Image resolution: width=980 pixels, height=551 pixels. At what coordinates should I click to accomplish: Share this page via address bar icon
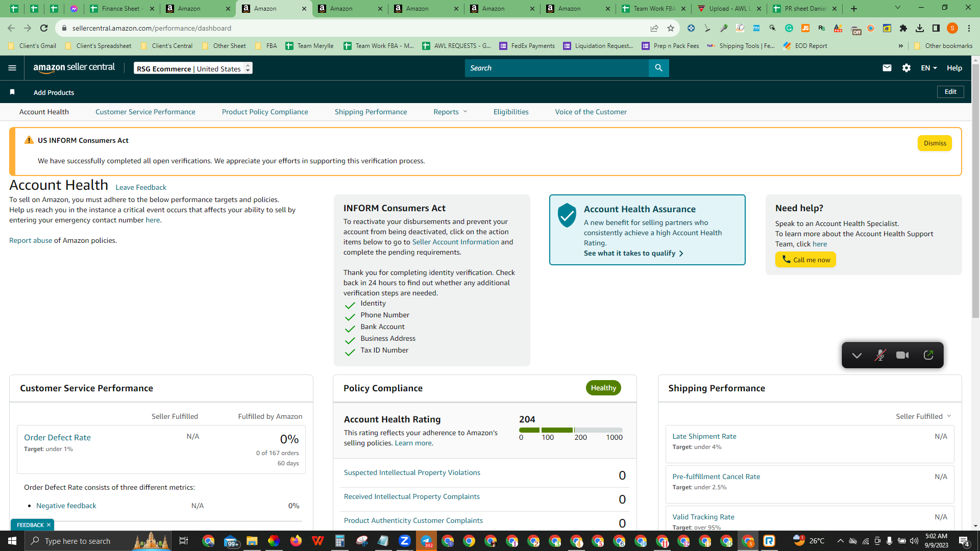pyautogui.click(x=654, y=28)
